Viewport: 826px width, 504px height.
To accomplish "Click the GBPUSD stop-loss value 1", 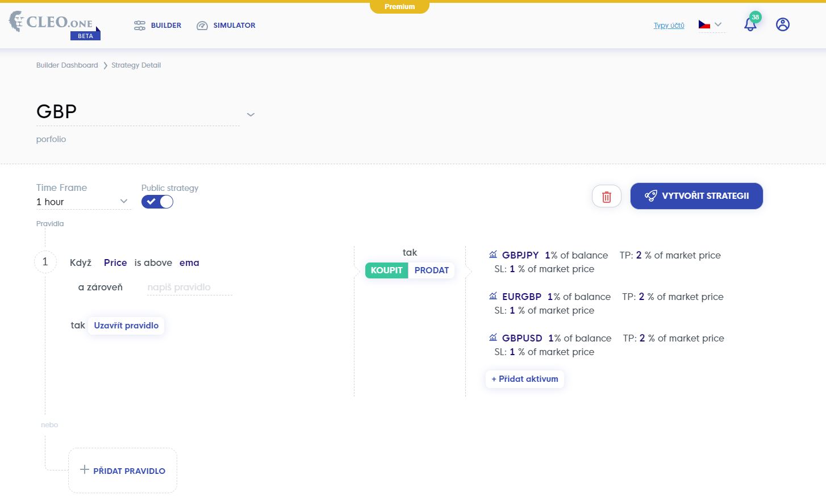I will [x=512, y=352].
